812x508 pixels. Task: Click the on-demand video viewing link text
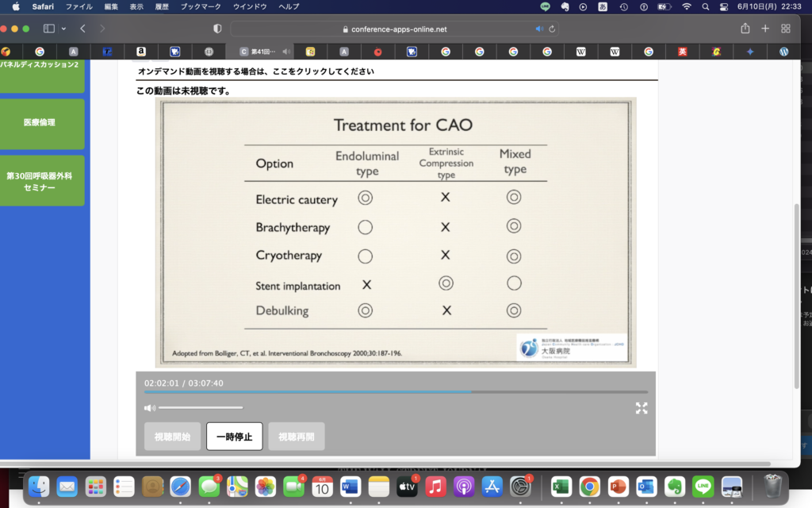[x=255, y=71]
